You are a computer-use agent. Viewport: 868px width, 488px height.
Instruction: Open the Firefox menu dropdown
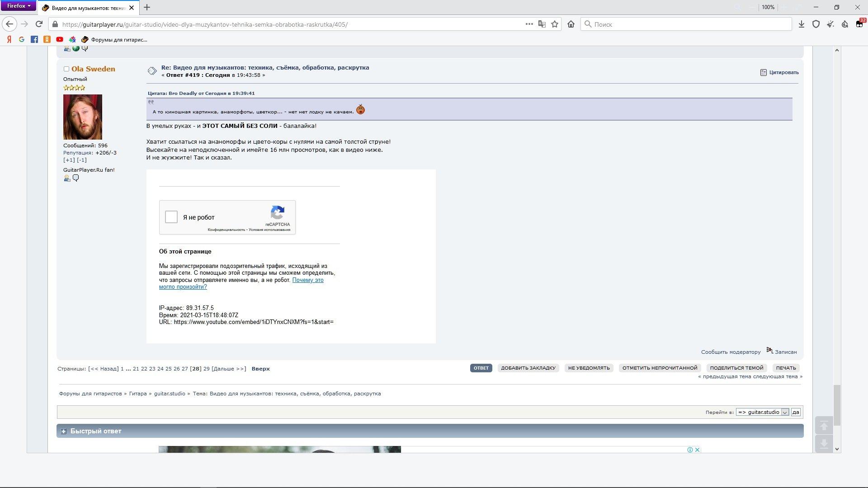tap(19, 6)
